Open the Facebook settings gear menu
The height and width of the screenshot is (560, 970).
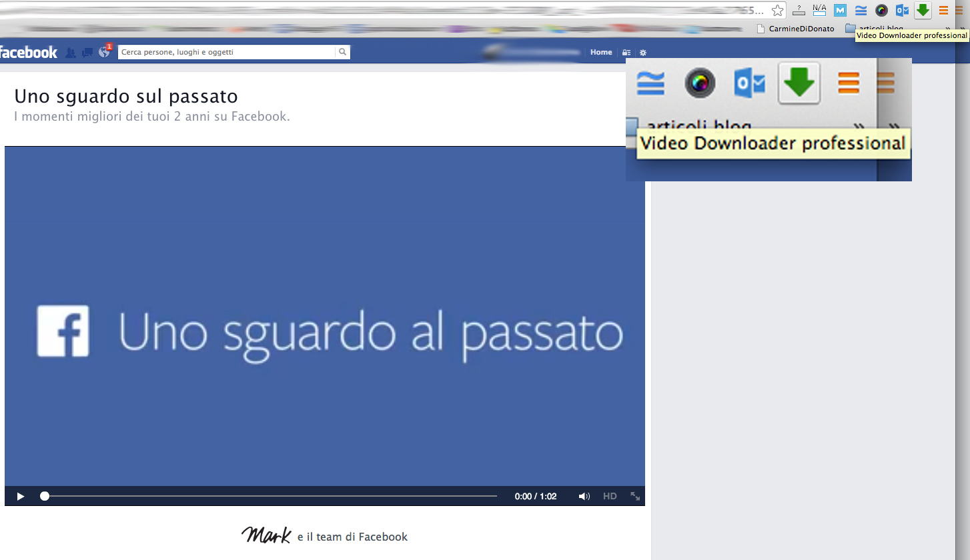point(643,52)
